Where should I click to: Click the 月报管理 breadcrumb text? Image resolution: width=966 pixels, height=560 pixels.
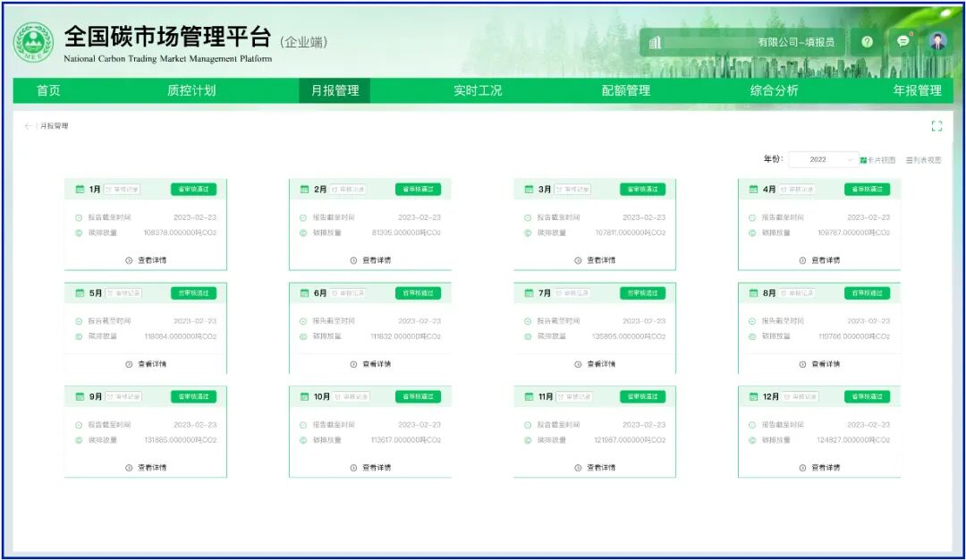pyautogui.click(x=55, y=125)
